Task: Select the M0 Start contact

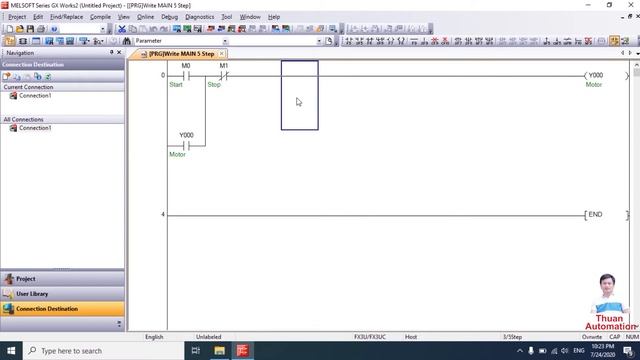Action: click(x=186, y=76)
